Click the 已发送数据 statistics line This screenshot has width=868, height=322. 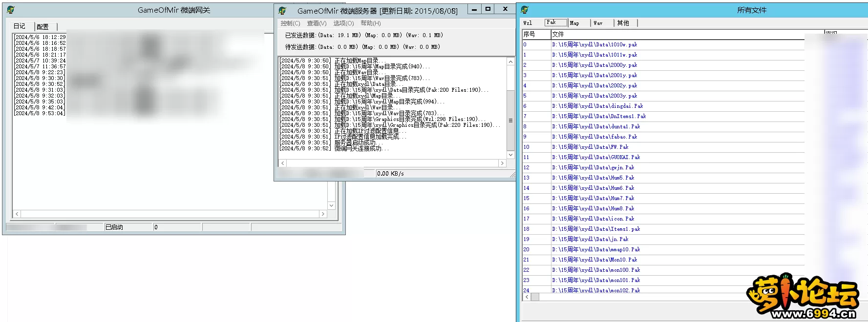pyautogui.click(x=364, y=35)
